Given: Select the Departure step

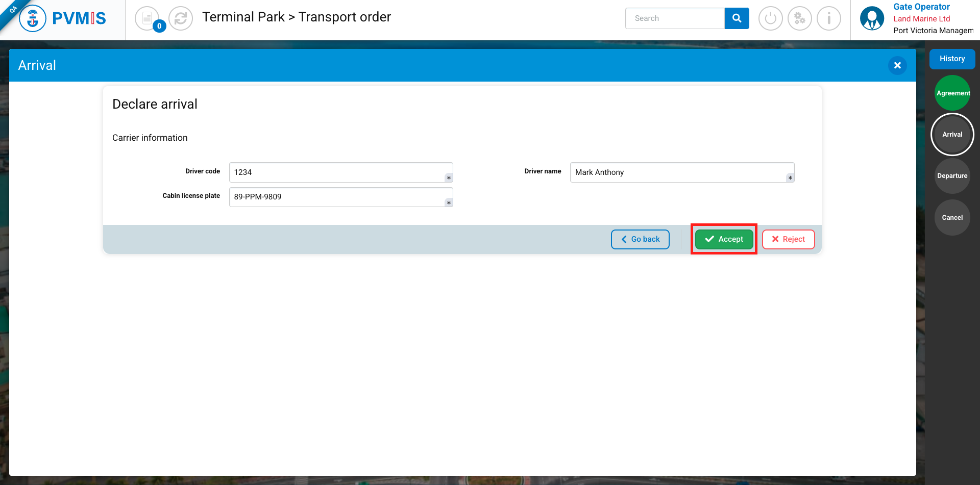Looking at the screenshot, I should coord(952,176).
